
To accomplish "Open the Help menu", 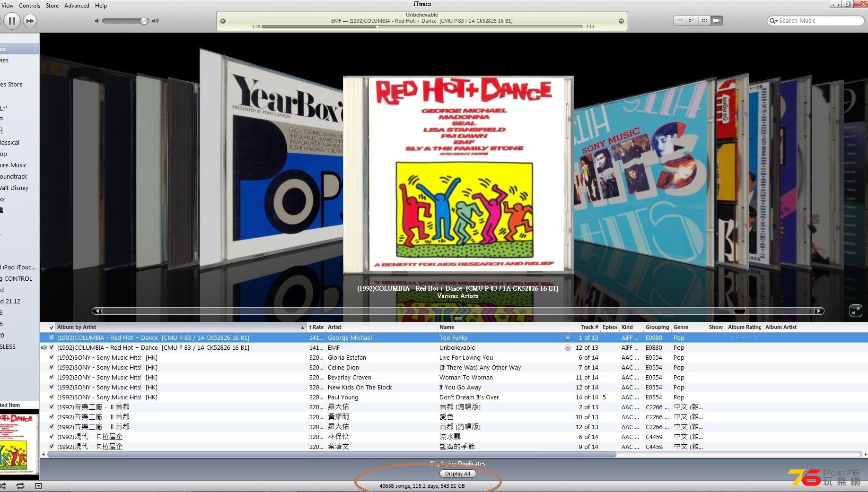I will pyautogui.click(x=101, y=6).
